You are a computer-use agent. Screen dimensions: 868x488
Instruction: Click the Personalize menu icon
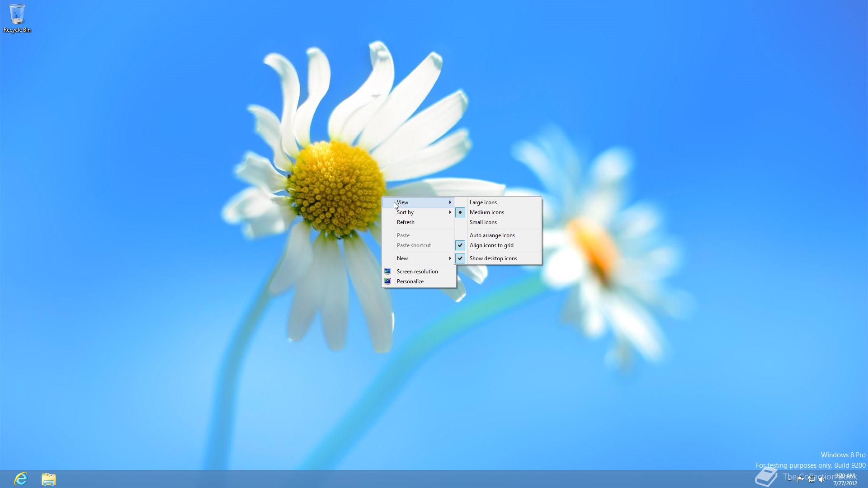(387, 282)
